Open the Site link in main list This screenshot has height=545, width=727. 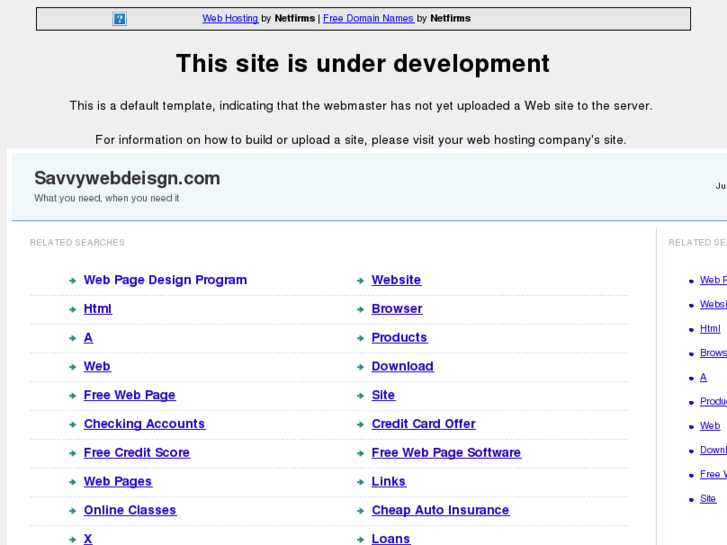click(383, 395)
